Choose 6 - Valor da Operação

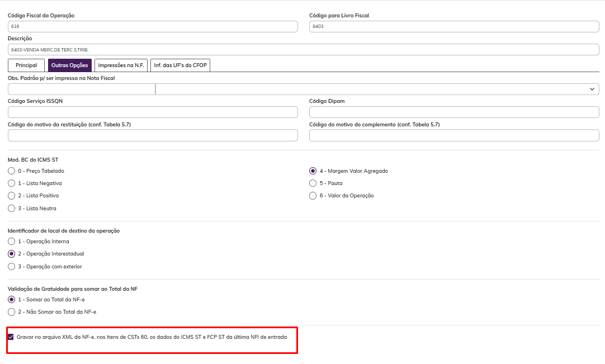tap(313, 196)
